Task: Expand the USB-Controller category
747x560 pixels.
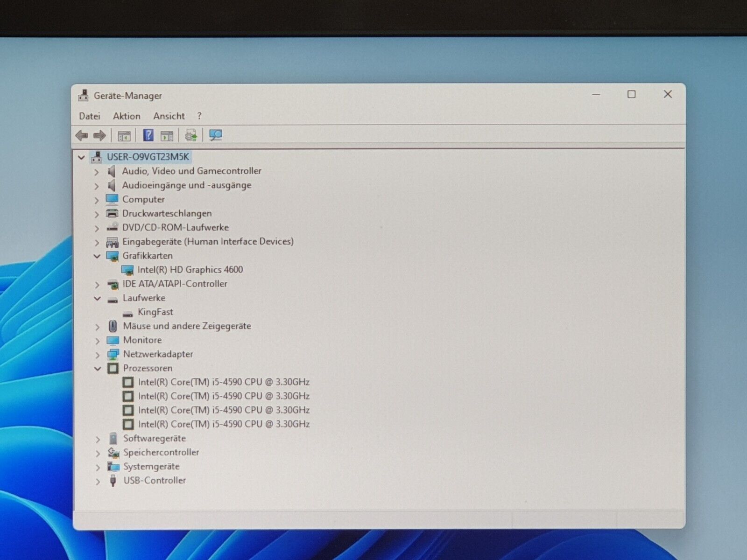Action: pos(98,481)
